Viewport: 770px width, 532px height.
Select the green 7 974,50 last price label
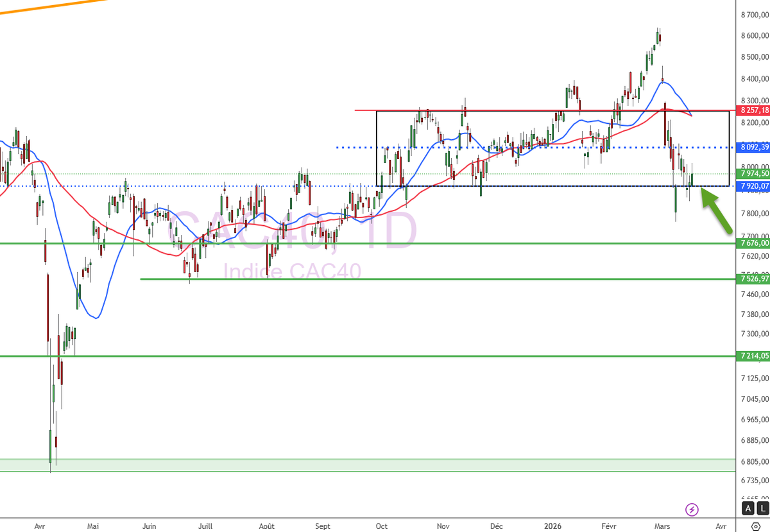(x=753, y=174)
